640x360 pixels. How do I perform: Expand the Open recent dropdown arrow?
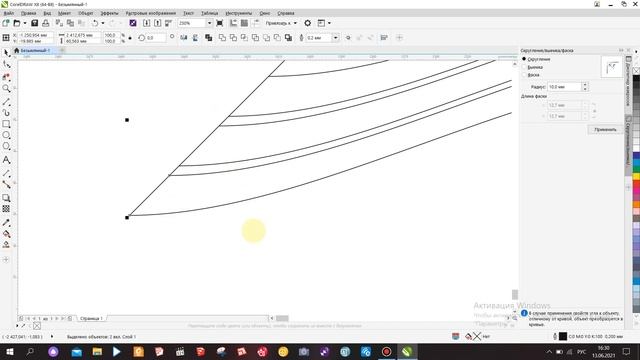tap(24, 23)
